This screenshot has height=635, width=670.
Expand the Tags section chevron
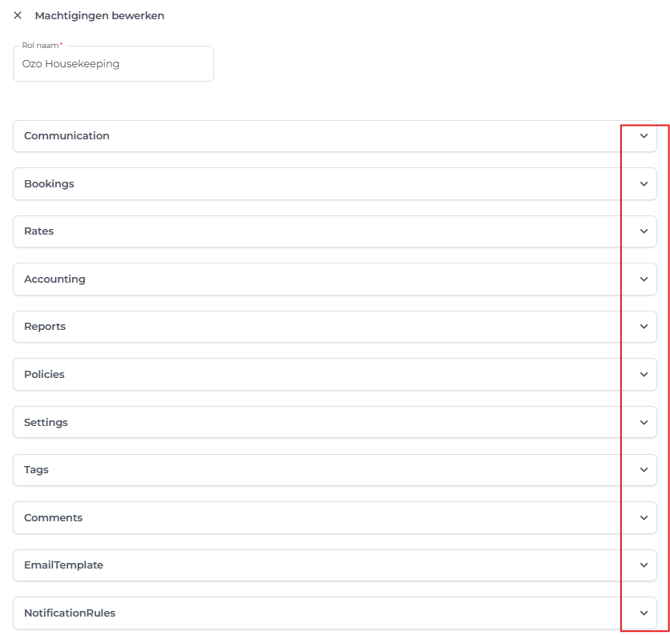643,470
